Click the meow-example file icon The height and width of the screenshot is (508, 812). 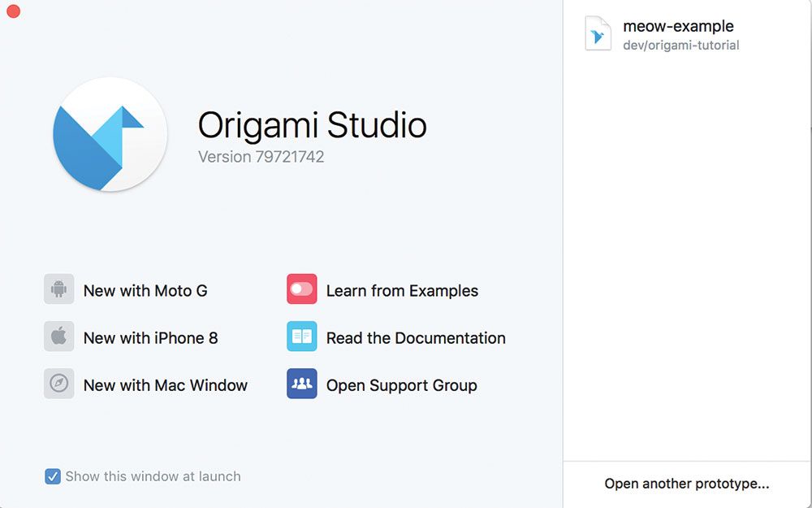coord(598,34)
